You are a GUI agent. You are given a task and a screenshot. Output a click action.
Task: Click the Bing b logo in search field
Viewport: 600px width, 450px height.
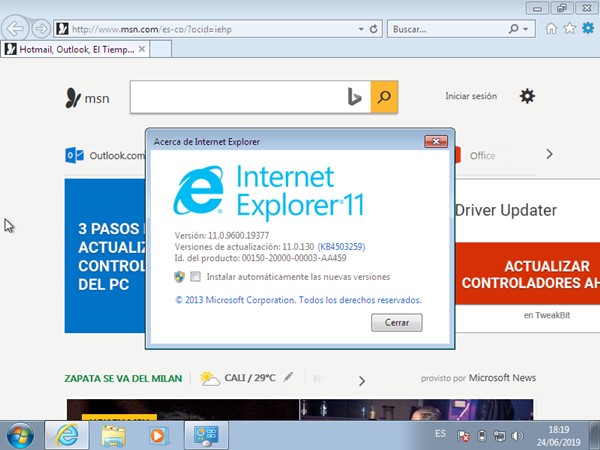tap(354, 97)
